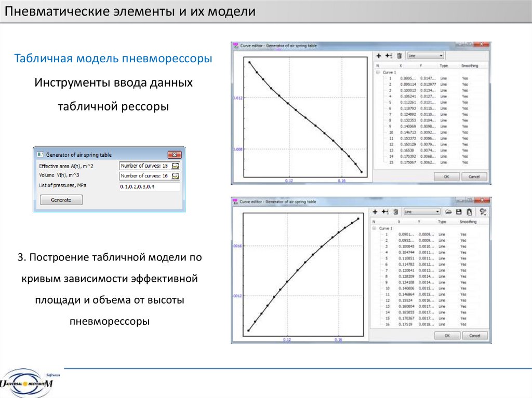
Task: Click OK in the upper curve editor
Action: coord(446,176)
